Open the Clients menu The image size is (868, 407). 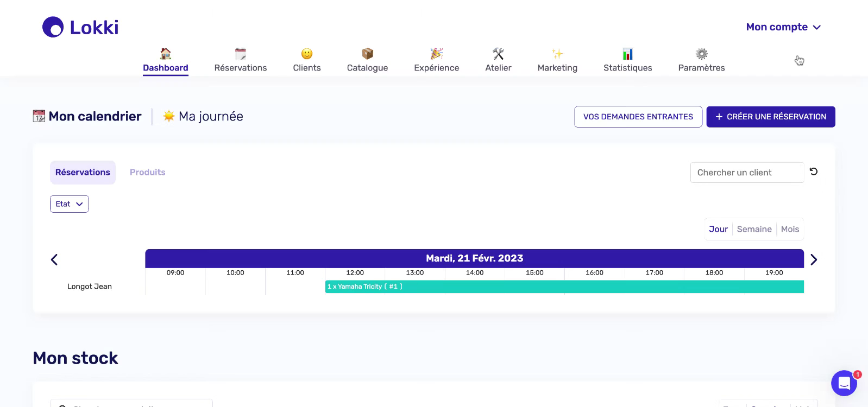[x=307, y=68]
